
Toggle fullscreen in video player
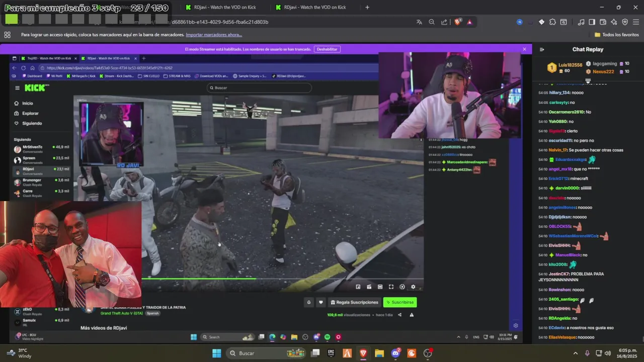pos(391,287)
